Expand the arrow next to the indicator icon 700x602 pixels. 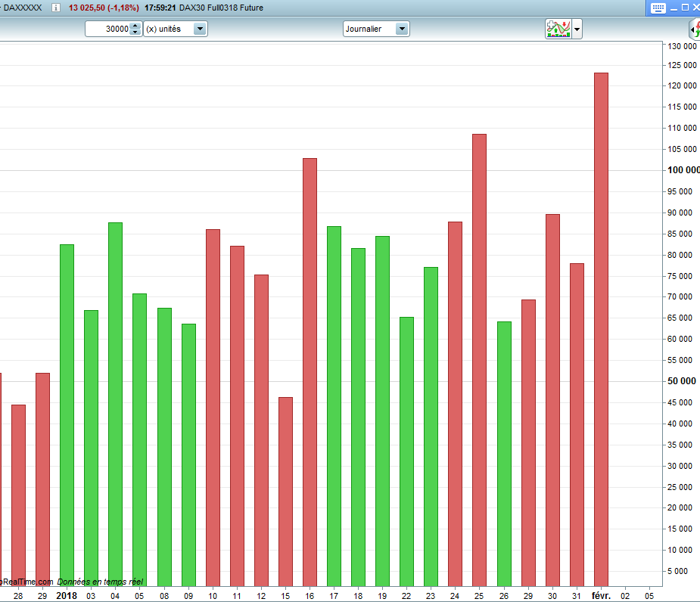(577, 29)
